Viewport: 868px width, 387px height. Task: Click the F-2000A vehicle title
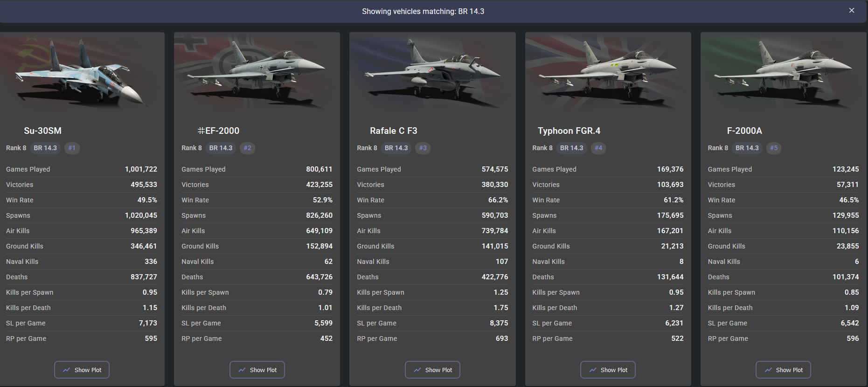tap(744, 131)
